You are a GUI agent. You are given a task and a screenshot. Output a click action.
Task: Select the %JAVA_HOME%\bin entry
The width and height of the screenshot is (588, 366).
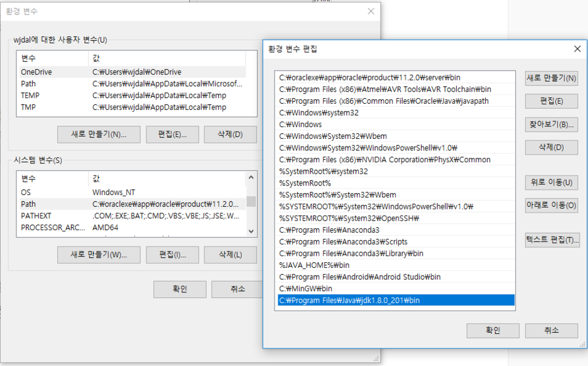click(396, 265)
